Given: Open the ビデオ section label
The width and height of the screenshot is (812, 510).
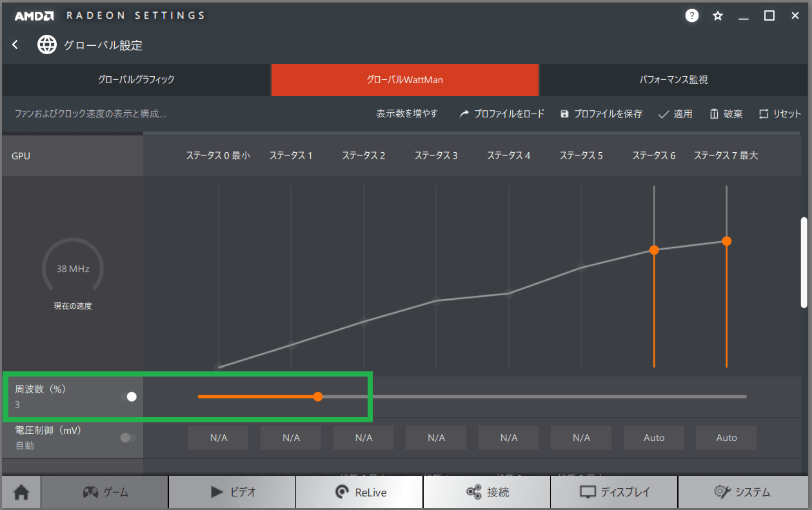Looking at the screenshot, I should (x=243, y=493).
